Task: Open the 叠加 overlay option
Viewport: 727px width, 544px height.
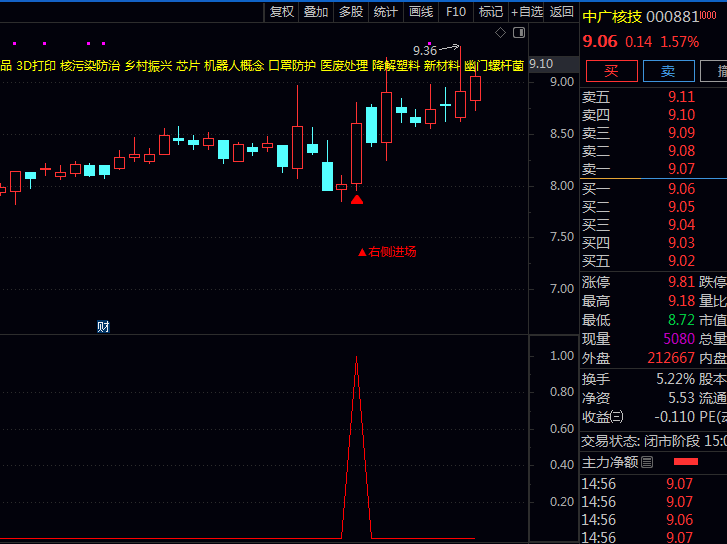Action: 316,12
